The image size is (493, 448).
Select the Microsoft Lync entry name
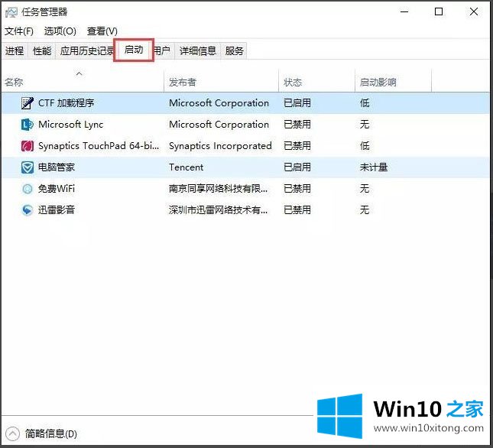tap(71, 125)
